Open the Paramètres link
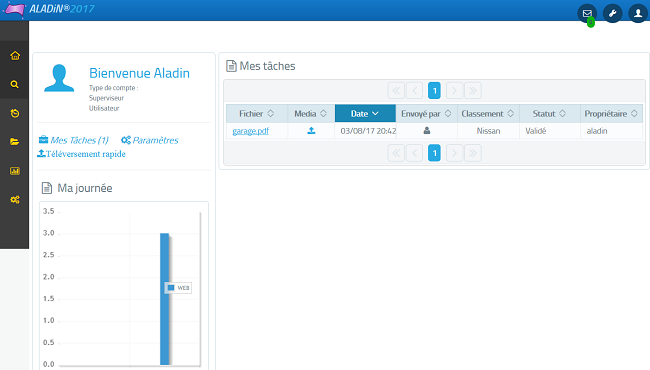The image size is (650, 370). [150, 140]
